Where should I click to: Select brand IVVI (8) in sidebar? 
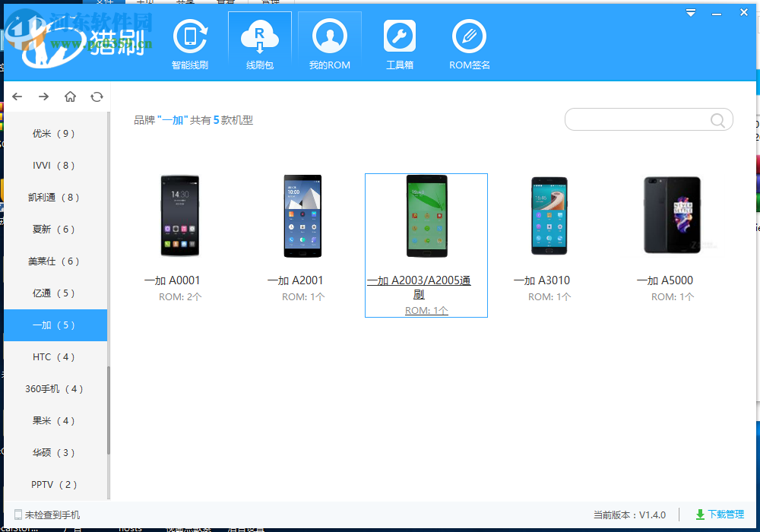tap(55, 166)
